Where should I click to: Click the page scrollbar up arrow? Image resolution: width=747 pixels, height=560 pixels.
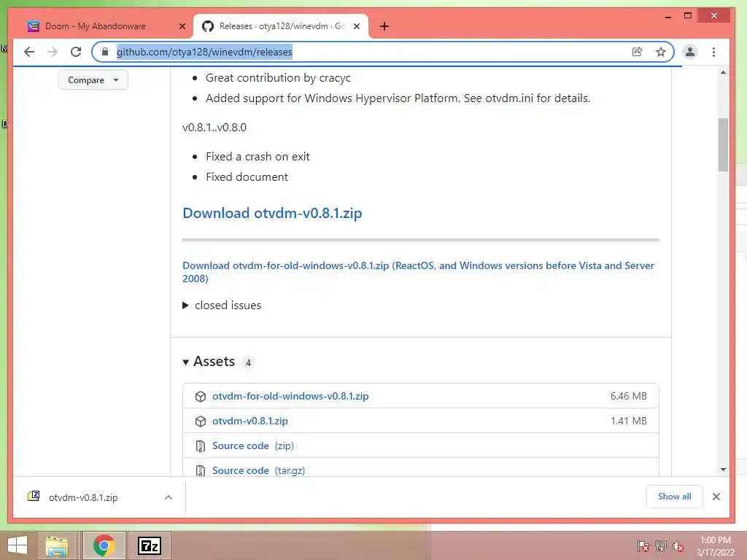(723, 73)
